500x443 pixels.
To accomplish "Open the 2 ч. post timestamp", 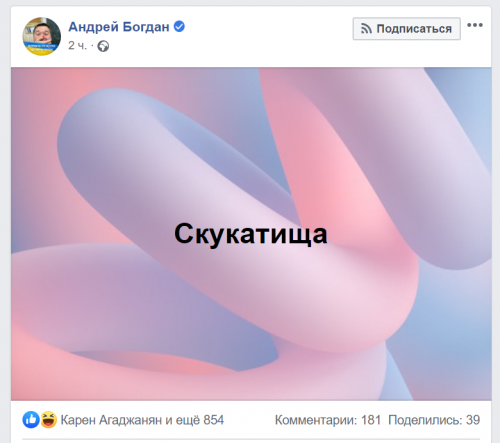I will point(77,46).
